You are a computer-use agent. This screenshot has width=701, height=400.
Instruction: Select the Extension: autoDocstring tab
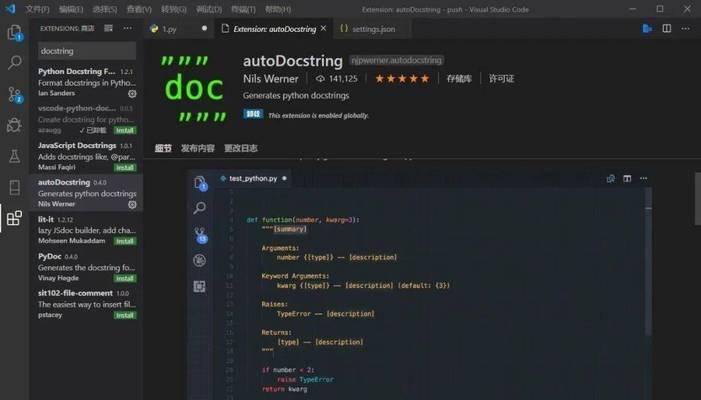pyautogui.click(x=274, y=29)
